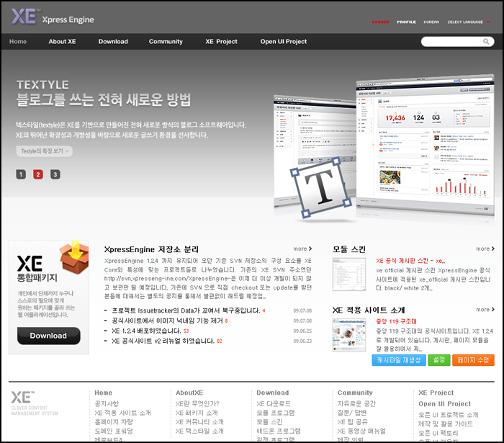Click footer 오픈 UI 팩토리 link
Viewport: 504px width, 443px height.
438,433
